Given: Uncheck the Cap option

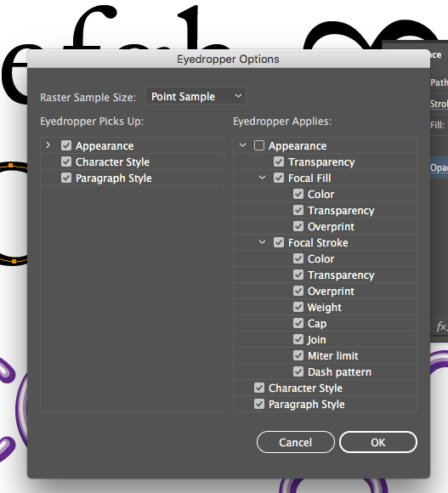Looking at the screenshot, I should (298, 323).
